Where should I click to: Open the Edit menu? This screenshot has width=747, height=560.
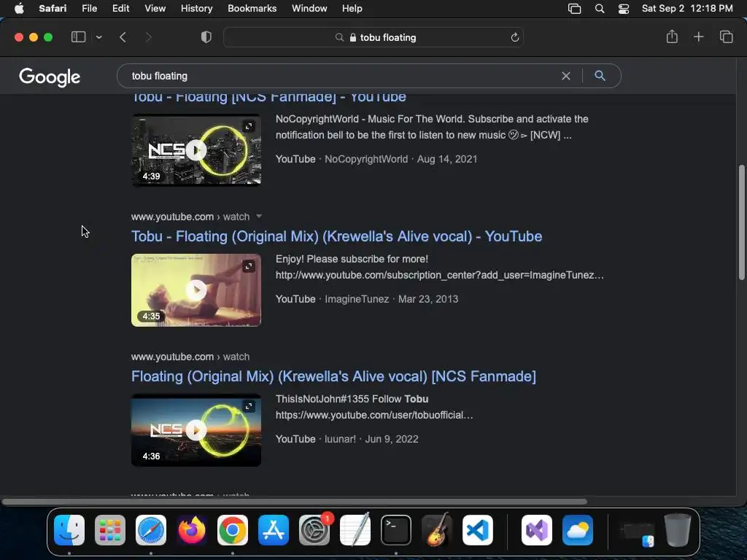click(x=120, y=9)
